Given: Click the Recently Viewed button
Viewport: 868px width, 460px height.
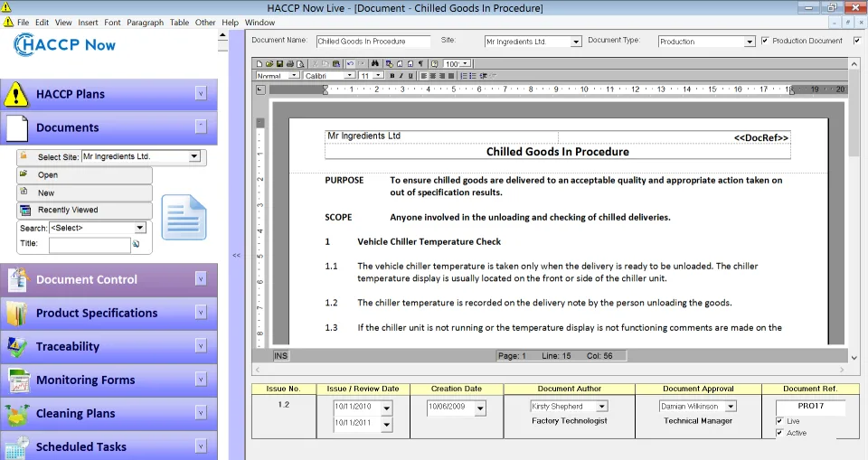Looking at the screenshot, I should [x=85, y=210].
